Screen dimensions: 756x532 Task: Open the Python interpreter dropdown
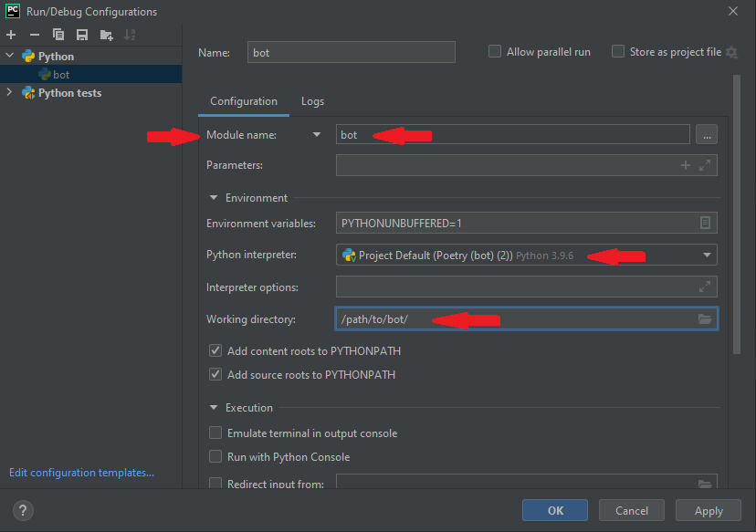707,256
